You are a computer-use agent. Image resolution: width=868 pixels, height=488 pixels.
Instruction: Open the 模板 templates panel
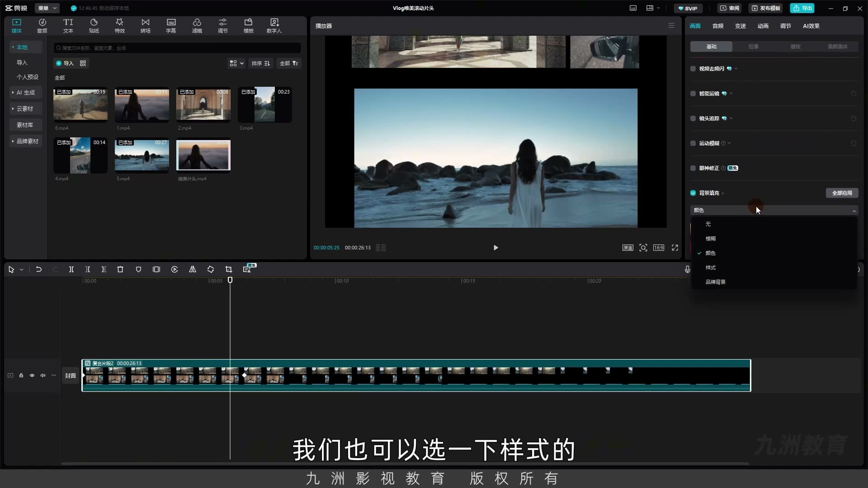[248, 26]
